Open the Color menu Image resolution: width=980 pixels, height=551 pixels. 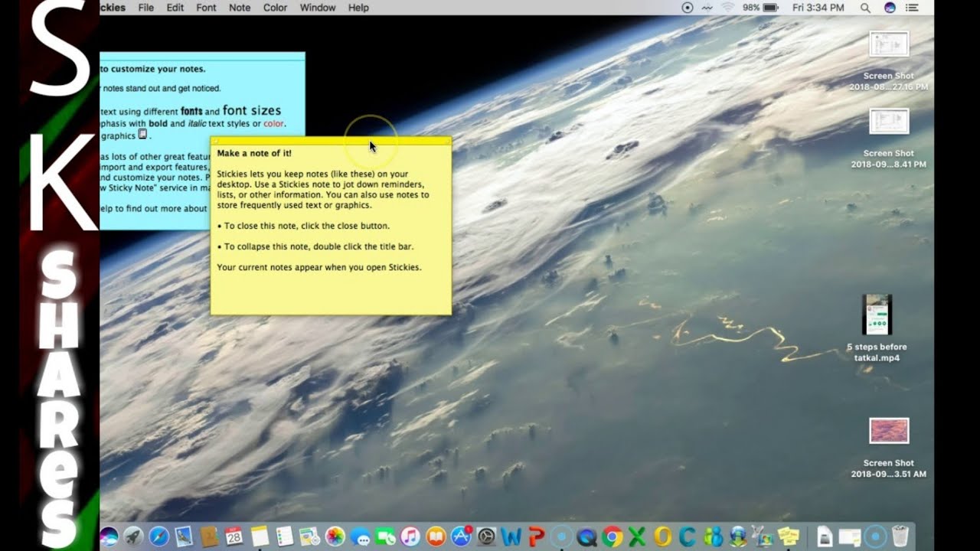click(275, 8)
